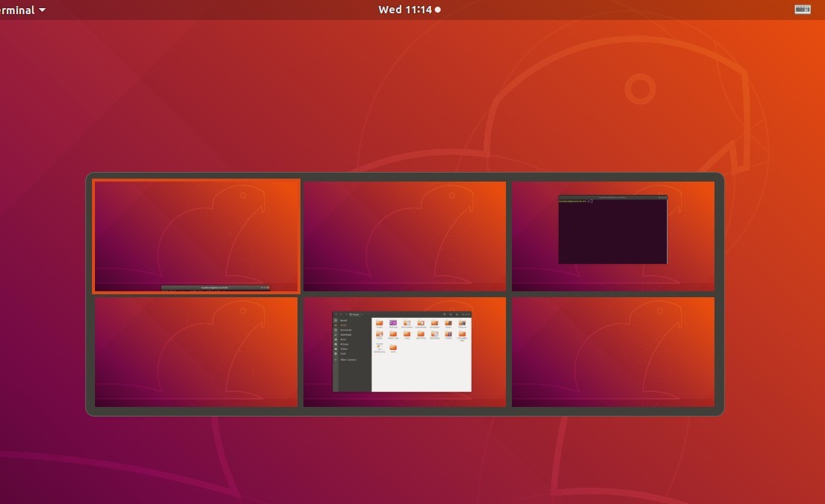Select the Trash icon in the Files sidebar

(336, 354)
